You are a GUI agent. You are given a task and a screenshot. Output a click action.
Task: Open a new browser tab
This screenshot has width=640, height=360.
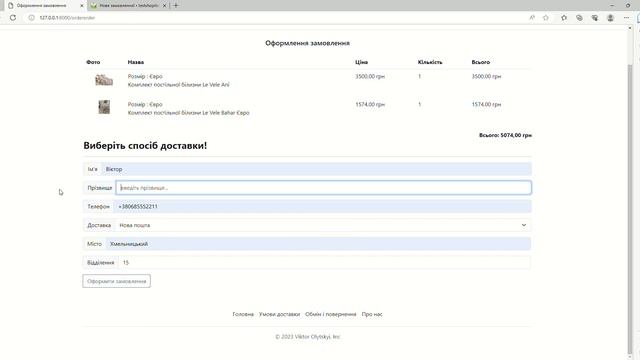[176, 6]
